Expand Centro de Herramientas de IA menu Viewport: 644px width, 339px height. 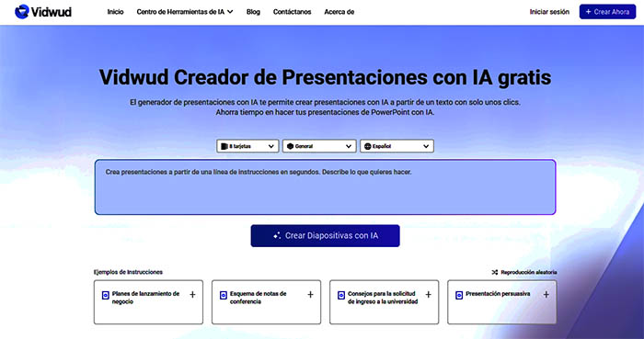185,12
